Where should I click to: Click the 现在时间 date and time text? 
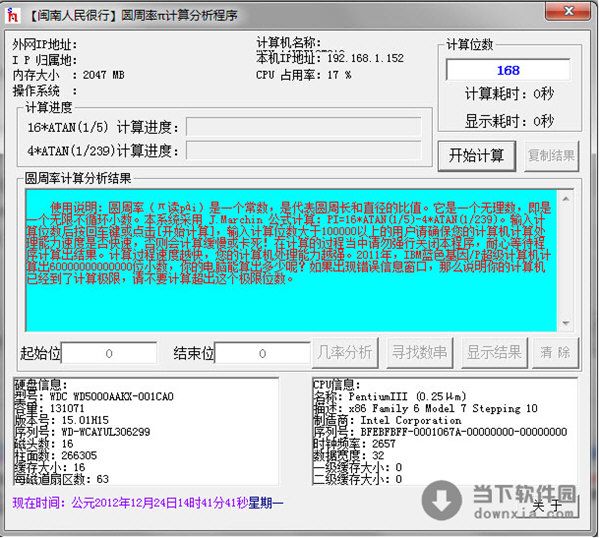pos(148,503)
